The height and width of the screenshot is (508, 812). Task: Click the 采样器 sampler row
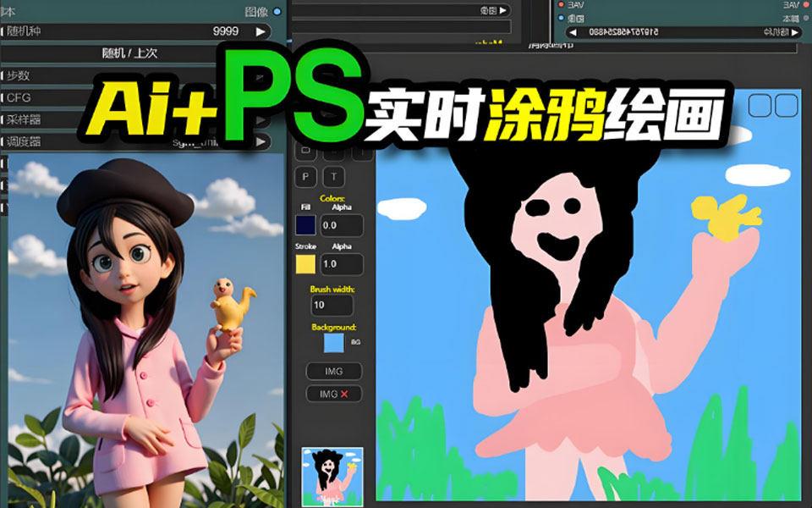tap(135, 119)
